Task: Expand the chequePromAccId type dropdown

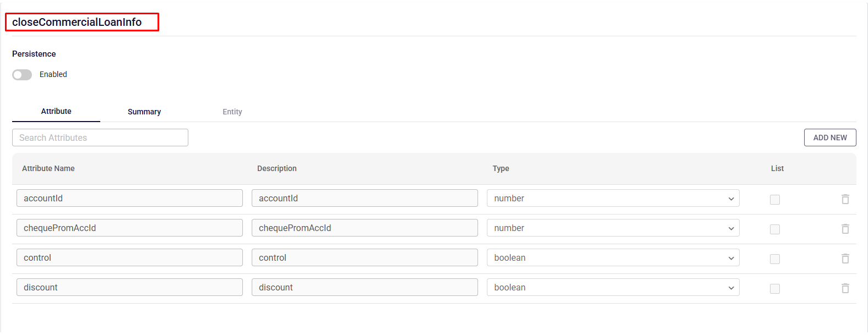Action: (x=612, y=228)
